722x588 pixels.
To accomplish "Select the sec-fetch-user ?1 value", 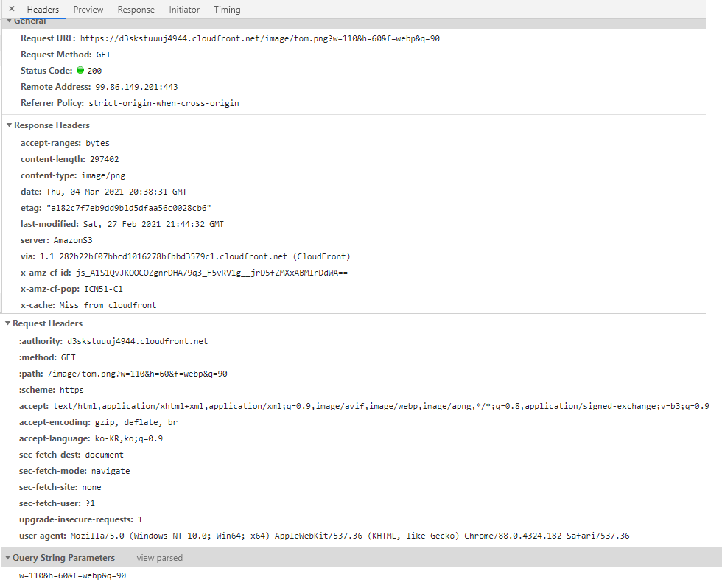I will (x=90, y=503).
